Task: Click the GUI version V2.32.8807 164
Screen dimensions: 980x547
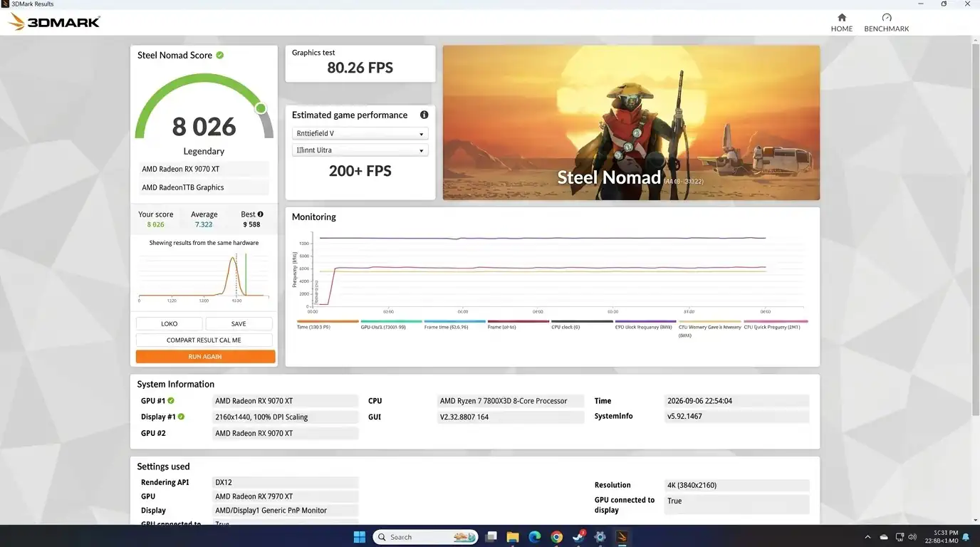Action: 510,417
